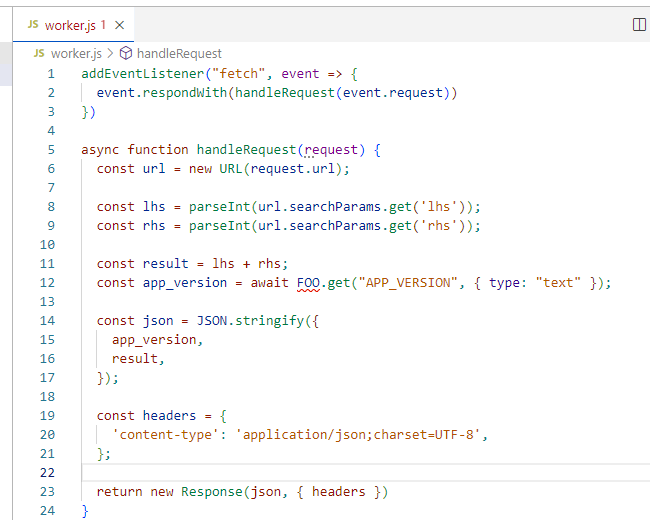Screen dimensions: 650x520
Task: Click the cube symbol icon before handleRequest
Action: 126,53
